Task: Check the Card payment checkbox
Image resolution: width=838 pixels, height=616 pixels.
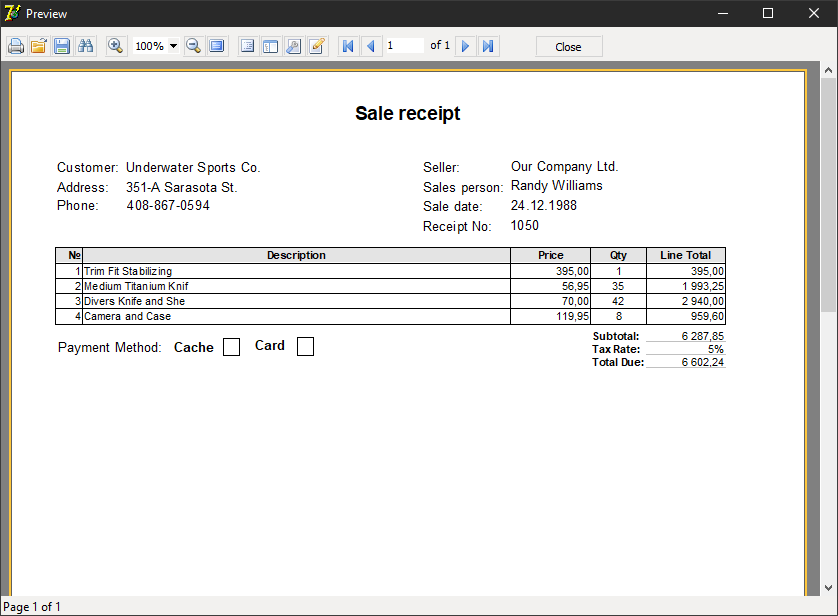Action: pos(305,346)
